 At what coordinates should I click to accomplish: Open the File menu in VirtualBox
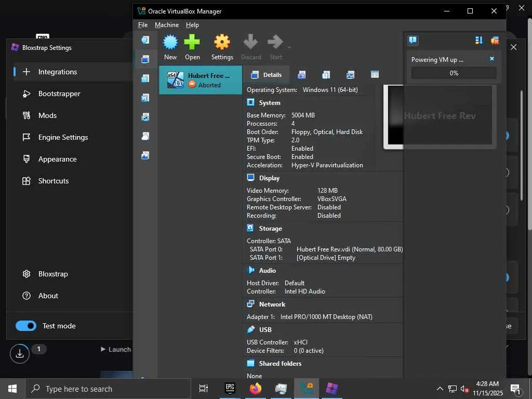click(143, 25)
